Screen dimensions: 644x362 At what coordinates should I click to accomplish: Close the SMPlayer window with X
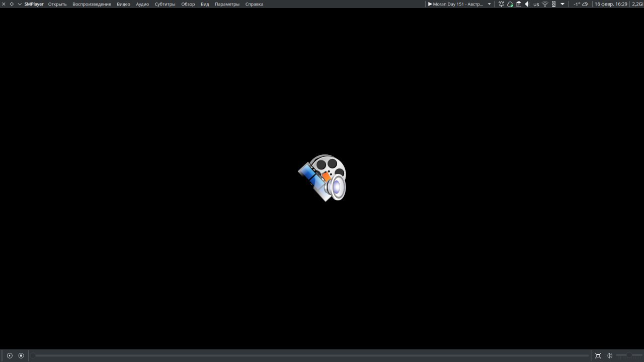4,4
